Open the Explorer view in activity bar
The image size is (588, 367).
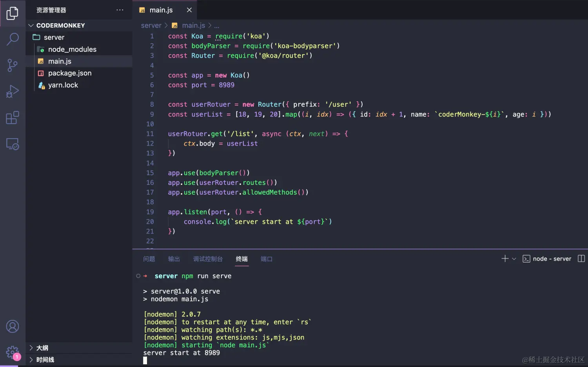(13, 13)
